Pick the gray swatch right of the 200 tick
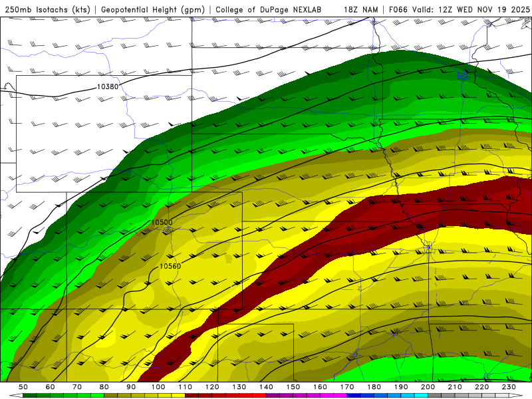 (x=435, y=396)
